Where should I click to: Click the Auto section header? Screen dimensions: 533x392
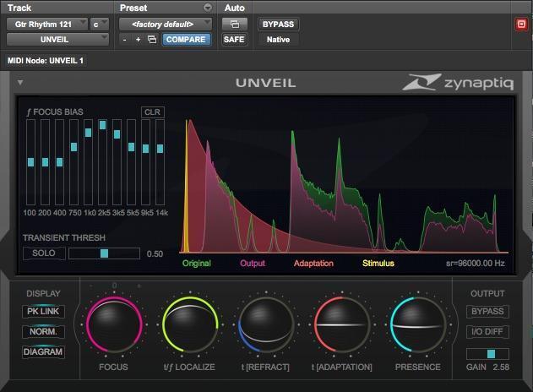235,8
